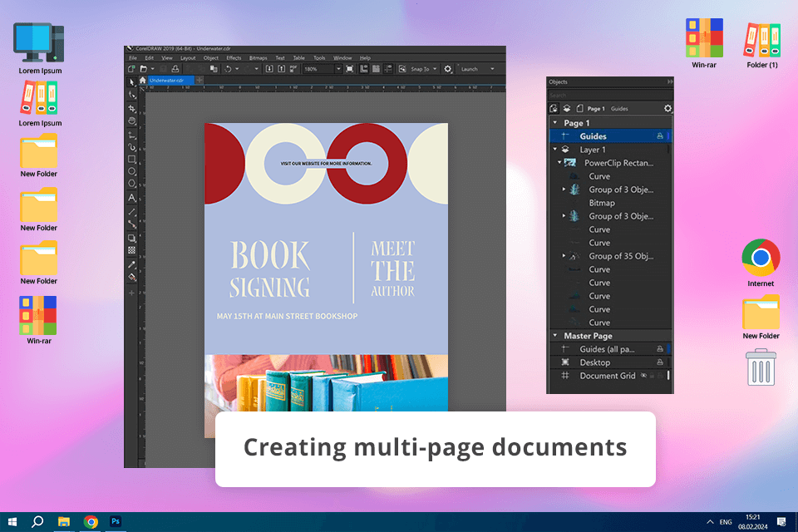
Task: Click the Open folder toolbar icon
Action: [144, 69]
